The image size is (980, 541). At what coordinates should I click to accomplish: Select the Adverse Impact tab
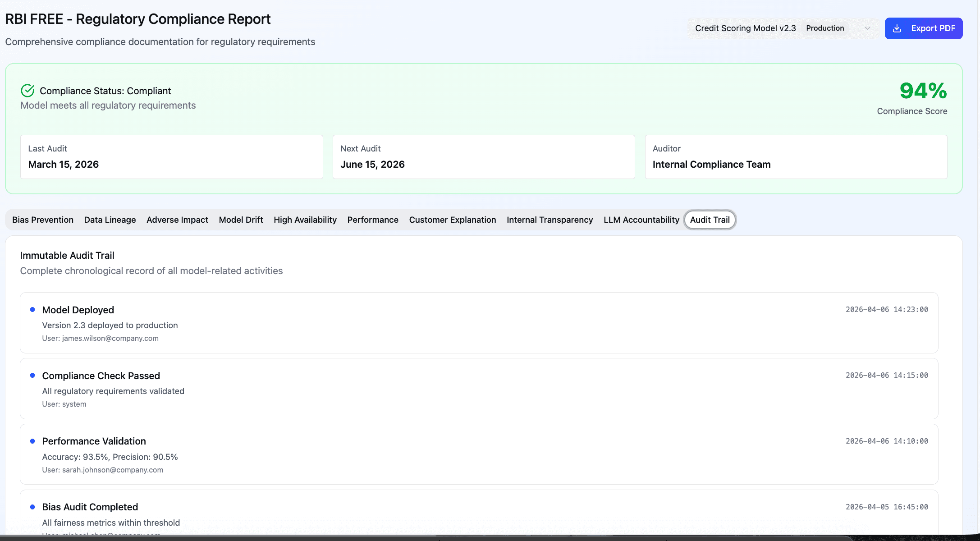pyautogui.click(x=177, y=220)
